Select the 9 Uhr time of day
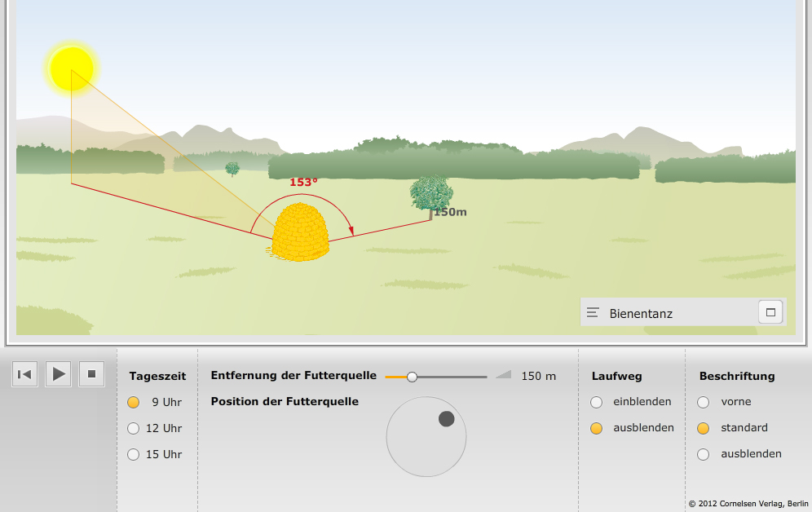Screen dimensions: 812x512 (134, 402)
